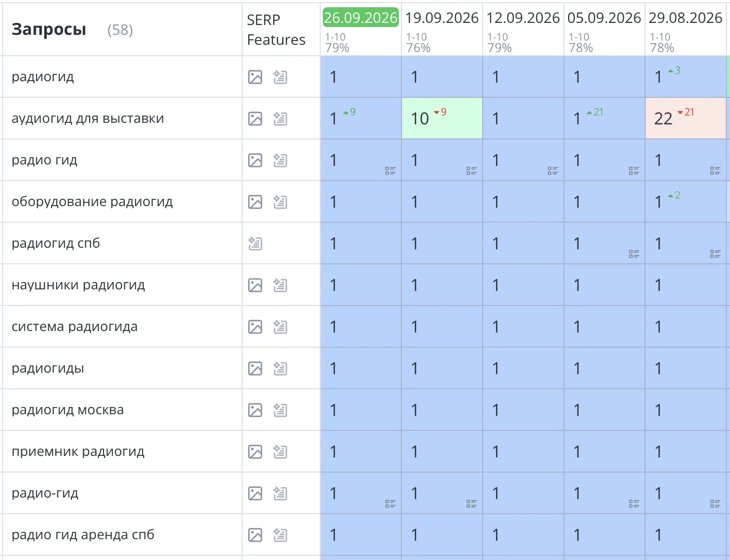Click image icon for радио-гид row

coord(255,493)
